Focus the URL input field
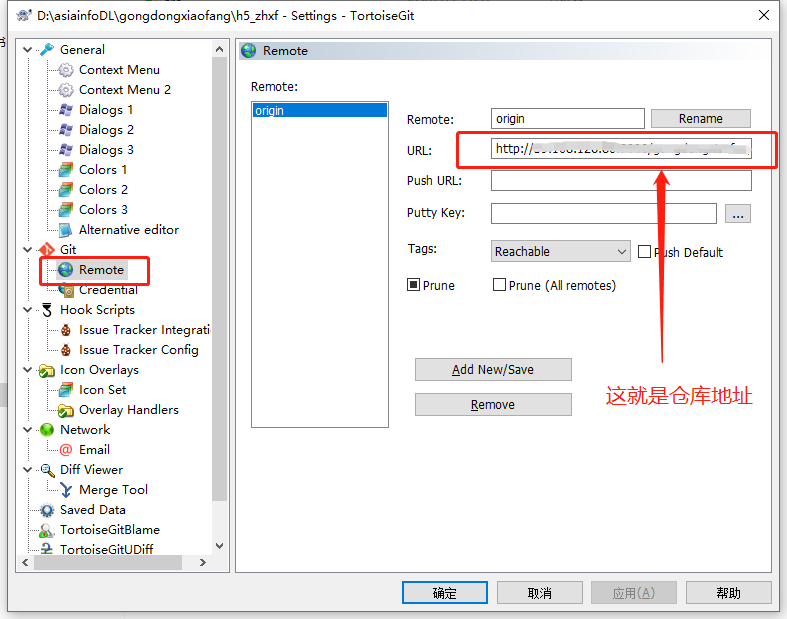Image resolution: width=787 pixels, height=619 pixels. [621, 149]
